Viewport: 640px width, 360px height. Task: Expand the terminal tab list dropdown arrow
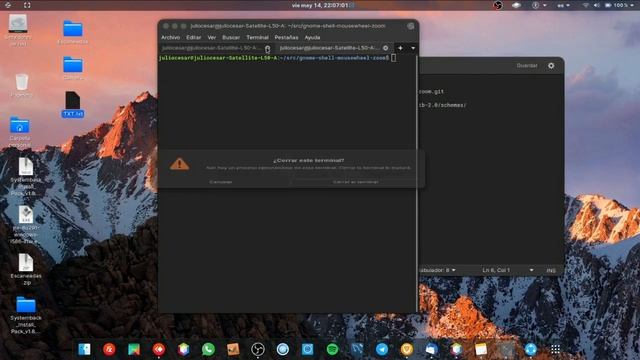point(413,48)
